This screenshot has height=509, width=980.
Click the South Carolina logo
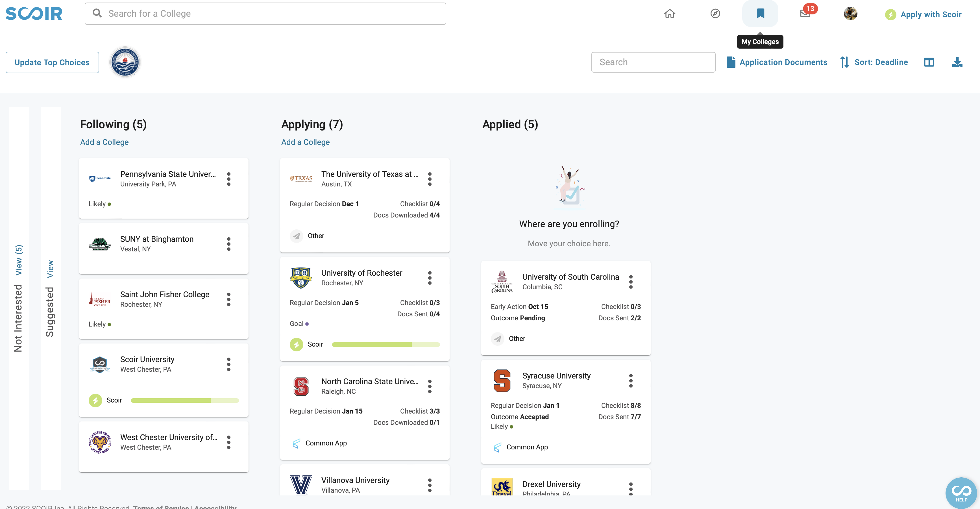tap(502, 282)
